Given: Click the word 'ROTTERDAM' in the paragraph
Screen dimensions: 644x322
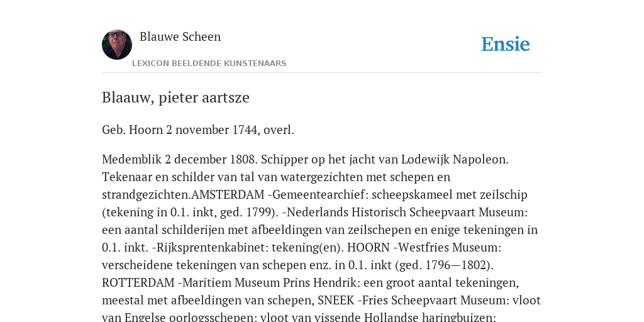Looking at the screenshot, I should pos(138,283).
